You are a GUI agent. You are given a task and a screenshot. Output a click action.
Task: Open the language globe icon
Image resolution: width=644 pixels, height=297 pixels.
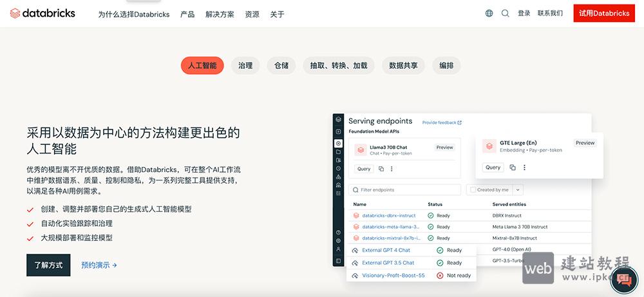[489, 14]
